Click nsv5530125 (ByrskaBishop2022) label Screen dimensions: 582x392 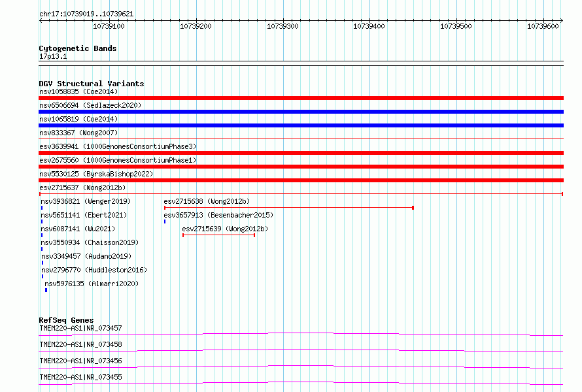pos(96,174)
